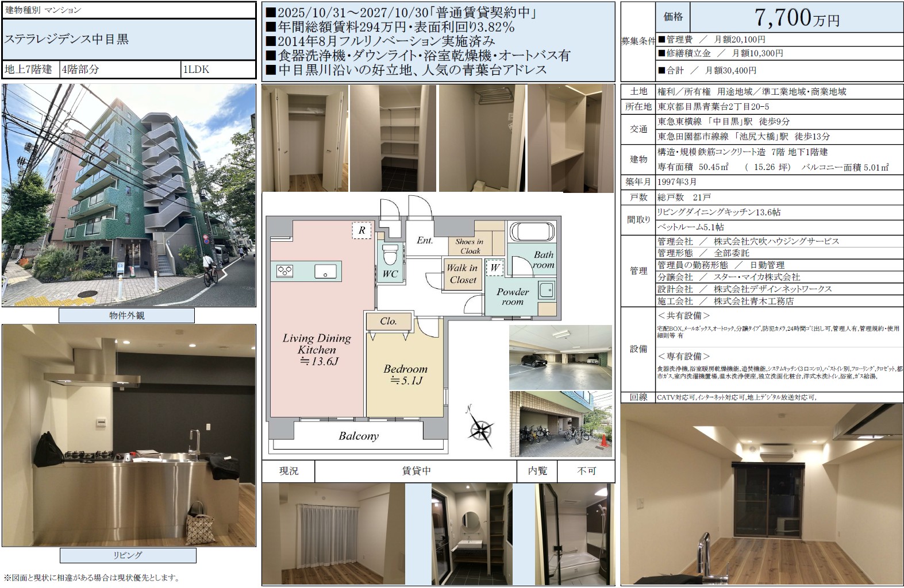Click the refrigerator 'R' marker on the floor plan
Viewport: 904px width, 588px height.
[x=362, y=230]
